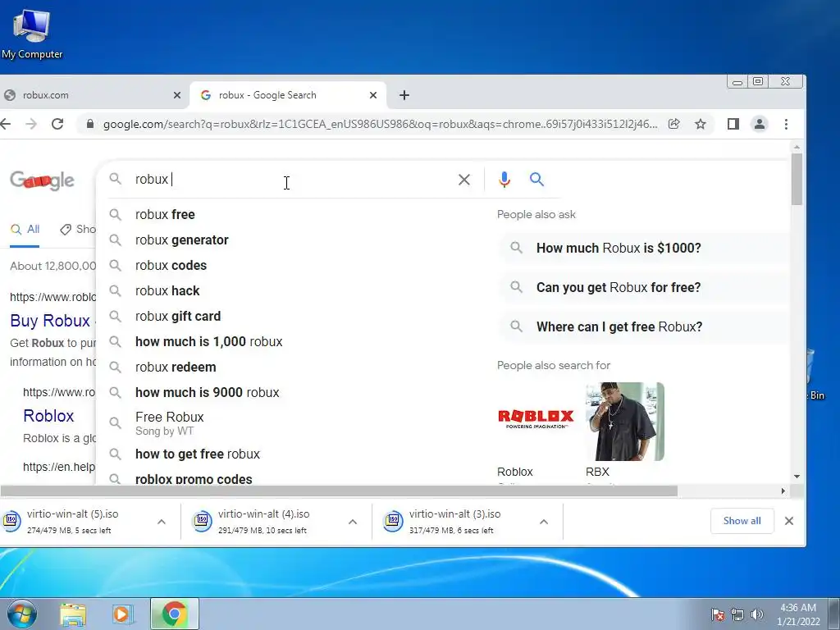Screen dimensions: 840x630
Task: Open the Roblox result link
Action: pos(48,416)
